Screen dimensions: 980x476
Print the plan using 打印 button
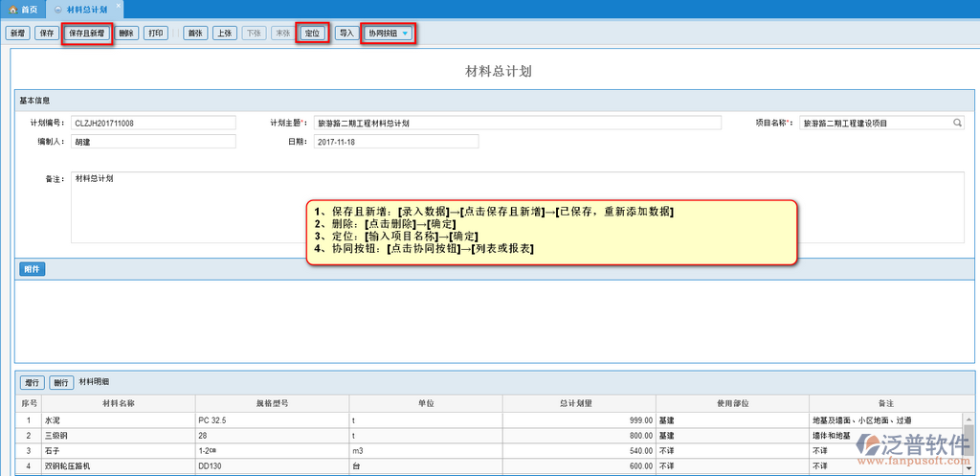pyautogui.click(x=157, y=34)
